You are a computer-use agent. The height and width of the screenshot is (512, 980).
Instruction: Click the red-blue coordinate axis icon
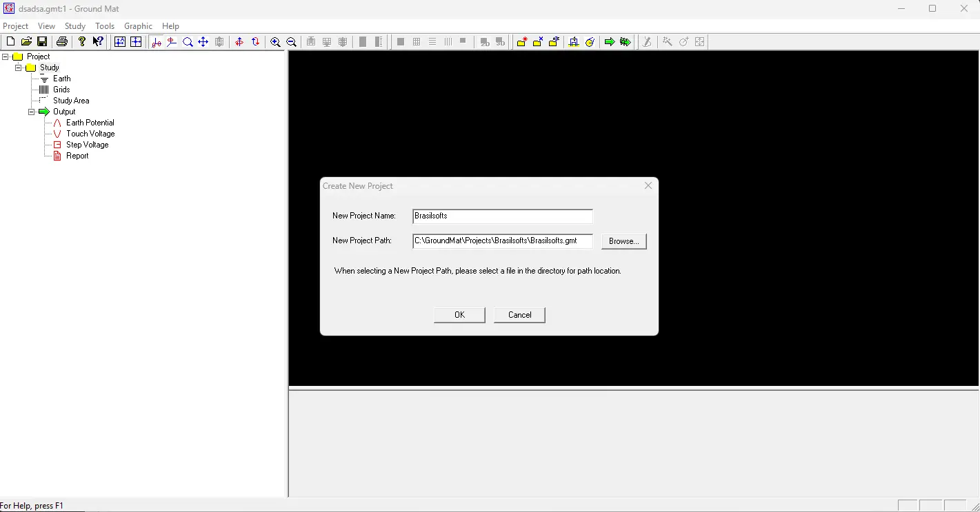[x=156, y=42]
